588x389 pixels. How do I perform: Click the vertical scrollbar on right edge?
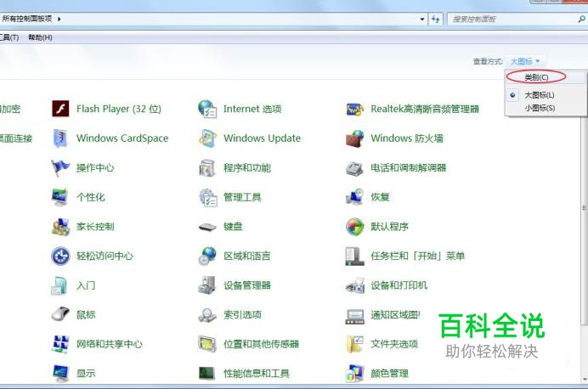click(x=585, y=208)
